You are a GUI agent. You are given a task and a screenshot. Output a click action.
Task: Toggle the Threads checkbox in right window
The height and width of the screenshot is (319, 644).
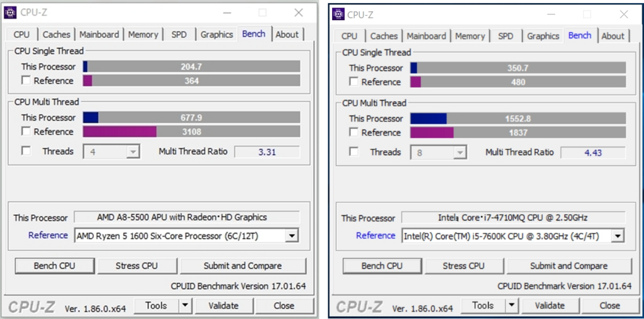point(353,152)
